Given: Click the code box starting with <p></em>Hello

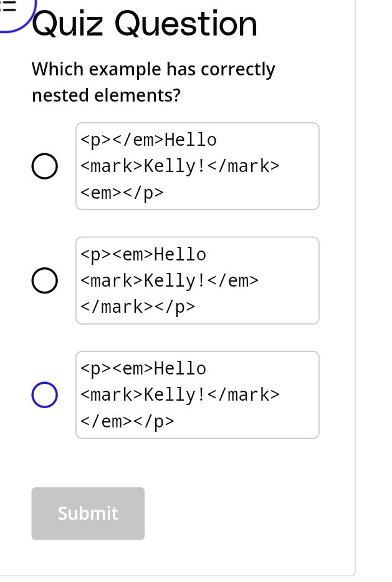Looking at the screenshot, I should tap(197, 166).
